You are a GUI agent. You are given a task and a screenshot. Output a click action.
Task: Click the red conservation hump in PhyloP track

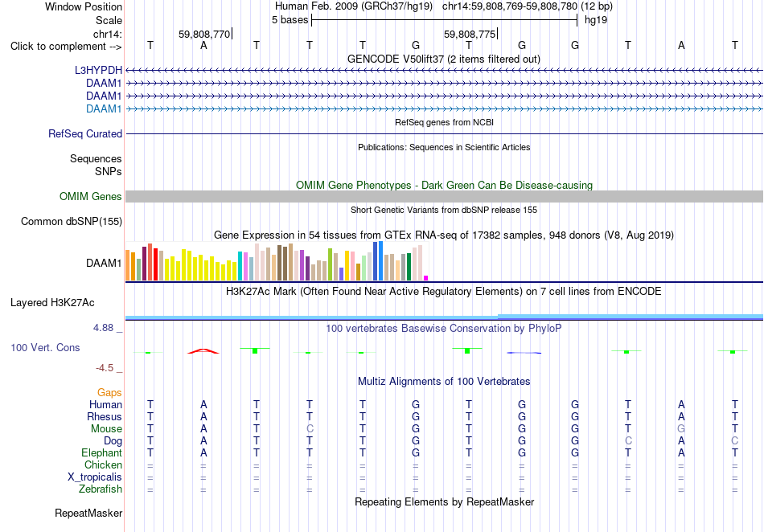tap(203, 351)
